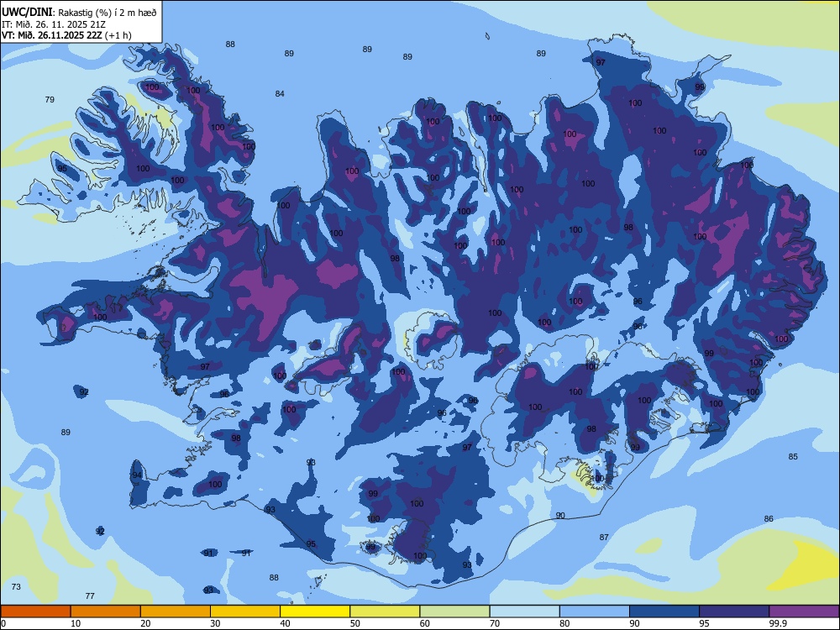Choose the 80–90 light blue legend swatch
The image size is (840, 630).
click(x=595, y=612)
